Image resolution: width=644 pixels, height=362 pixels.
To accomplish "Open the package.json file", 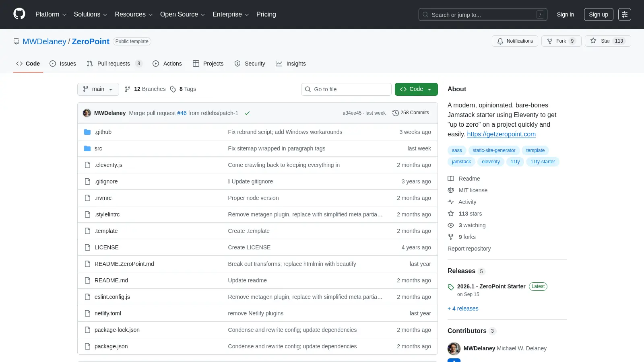I will (x=111, y=346).
